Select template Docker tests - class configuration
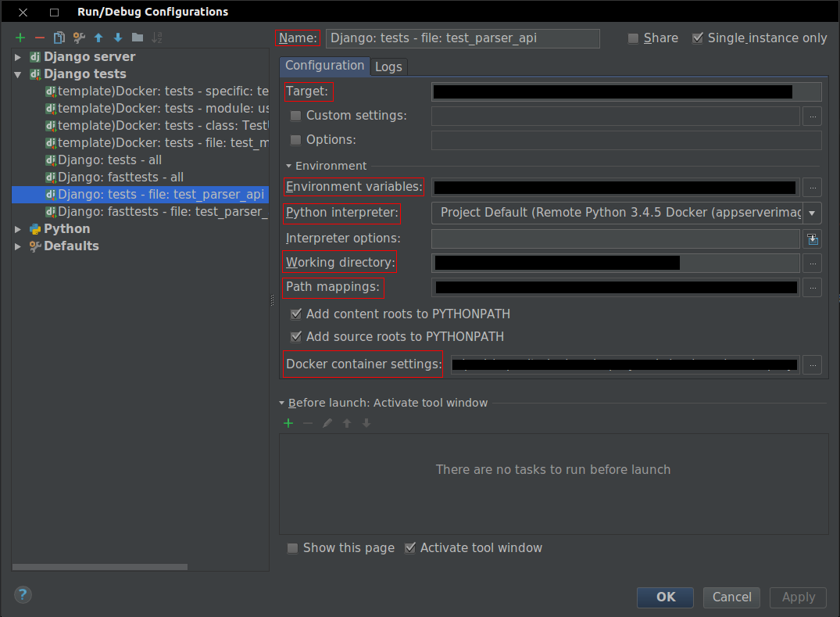Screen dimensions: 840x617 (156, 126)
